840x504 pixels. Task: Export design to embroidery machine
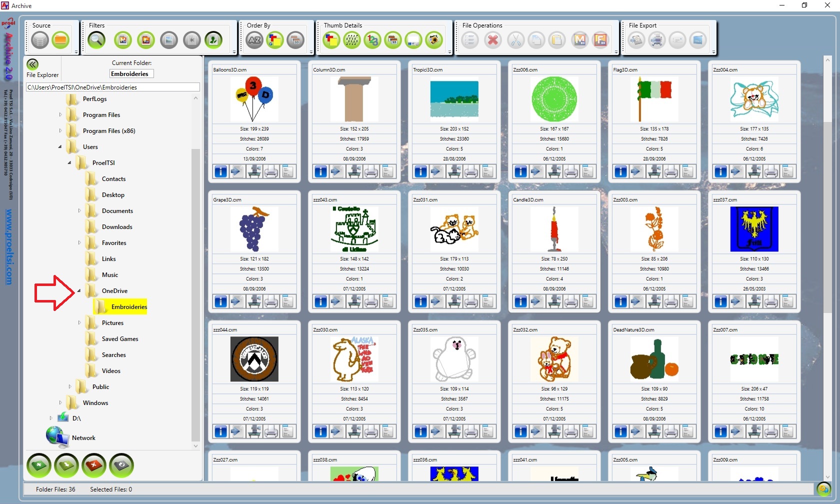coord(657,40)
